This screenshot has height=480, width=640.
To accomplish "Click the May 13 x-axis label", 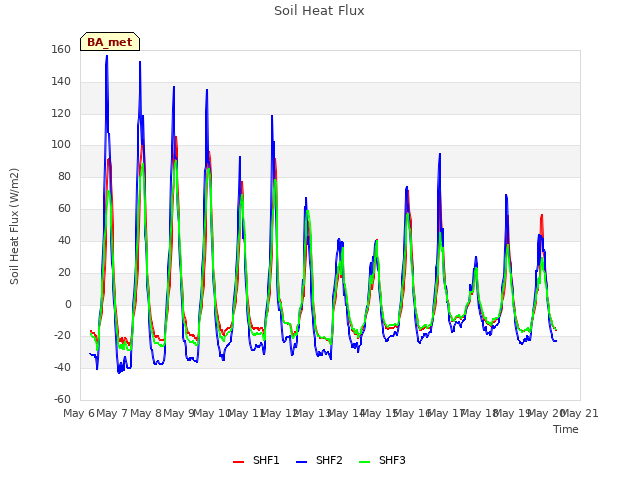I will (313, 413).
